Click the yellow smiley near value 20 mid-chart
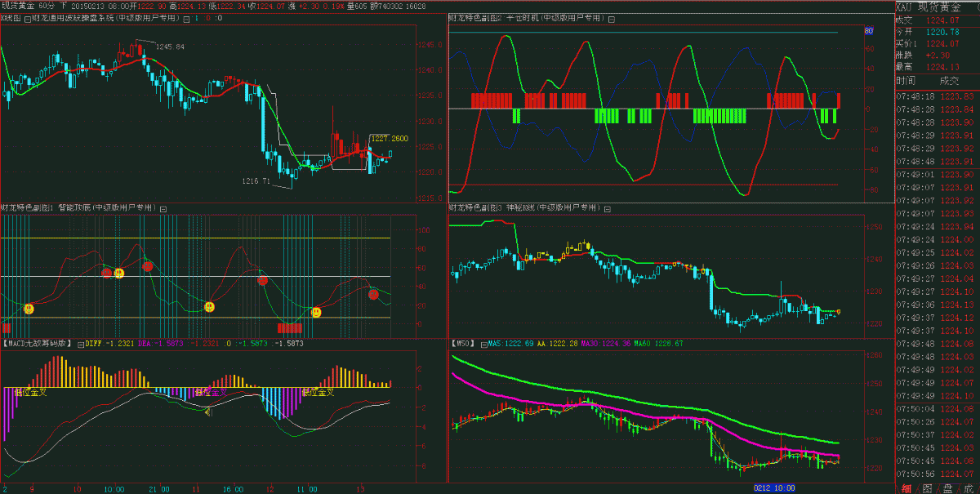 click(x=209, y=307)
